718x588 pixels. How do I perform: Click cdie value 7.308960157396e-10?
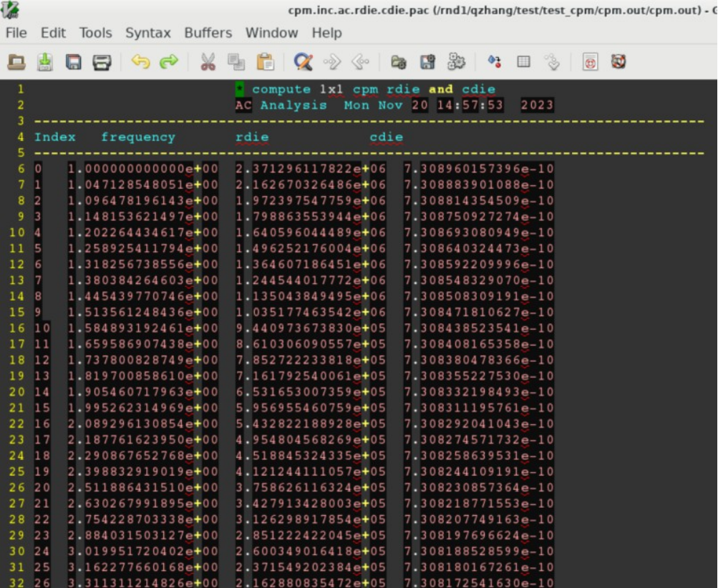tap(479, 169)
